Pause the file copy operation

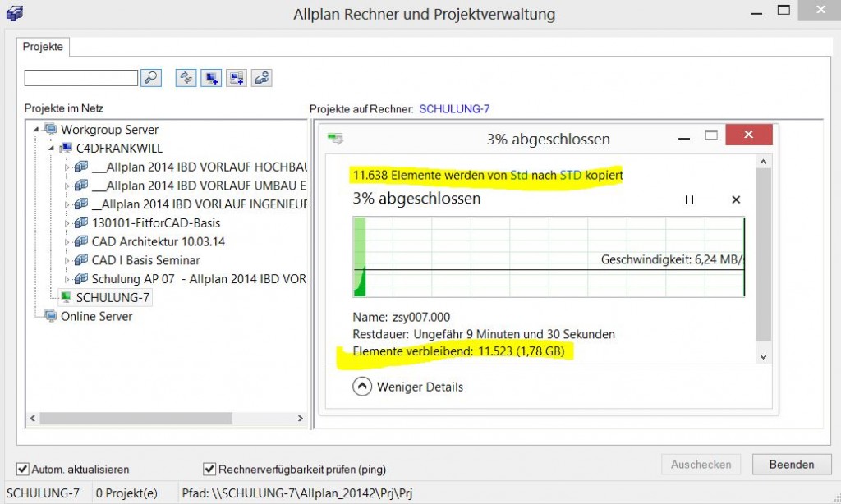[690, 199]
